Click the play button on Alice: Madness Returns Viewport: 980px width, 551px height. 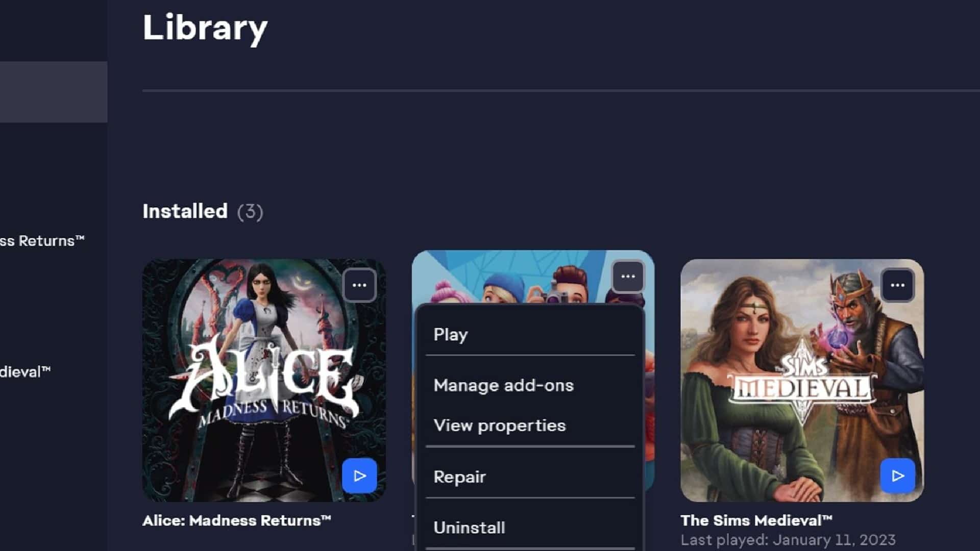click(359, 475)
